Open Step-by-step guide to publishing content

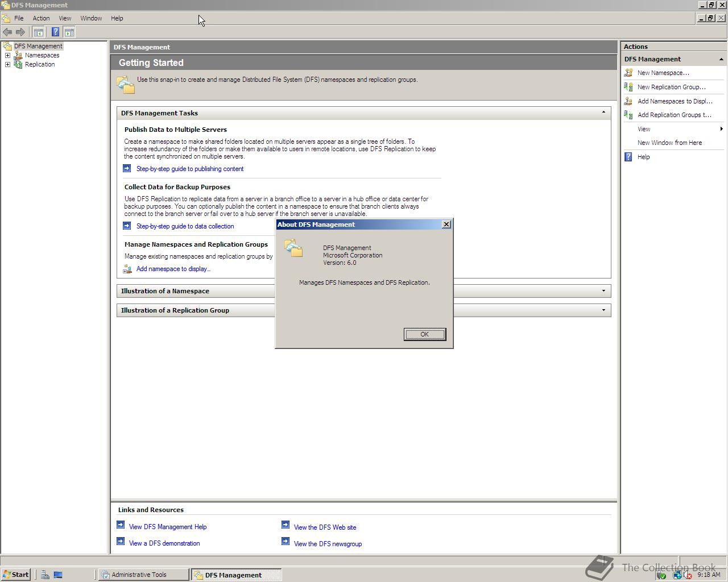190,169
